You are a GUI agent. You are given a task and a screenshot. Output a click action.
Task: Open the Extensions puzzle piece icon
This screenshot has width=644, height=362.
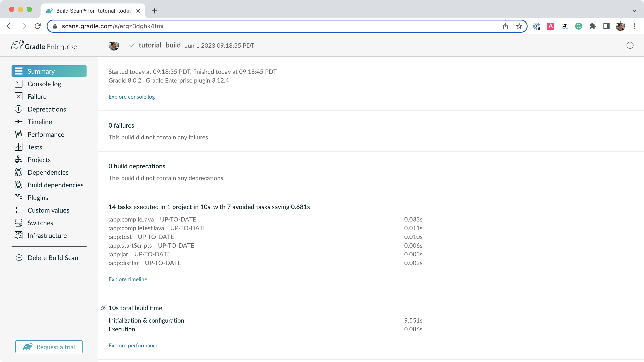coord(593,26)
